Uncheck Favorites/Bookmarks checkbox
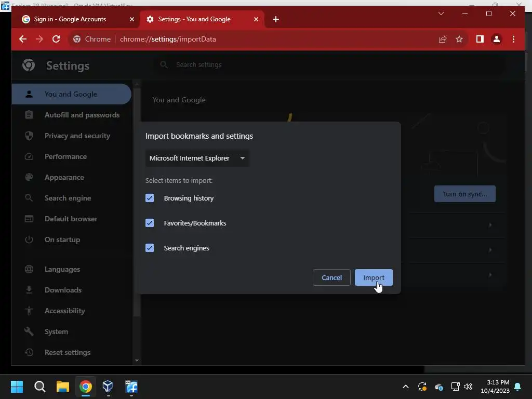 click(x=150, y=223)
